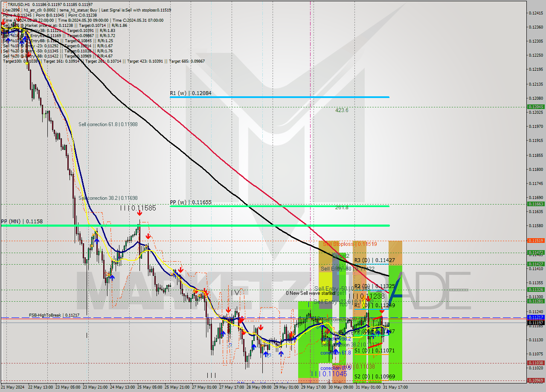This screenshot has width=546, height=392.
Task: Click Sell correction 38.2 | 0.11698 text
Action: pyautogui.click(x=108, y=198)
